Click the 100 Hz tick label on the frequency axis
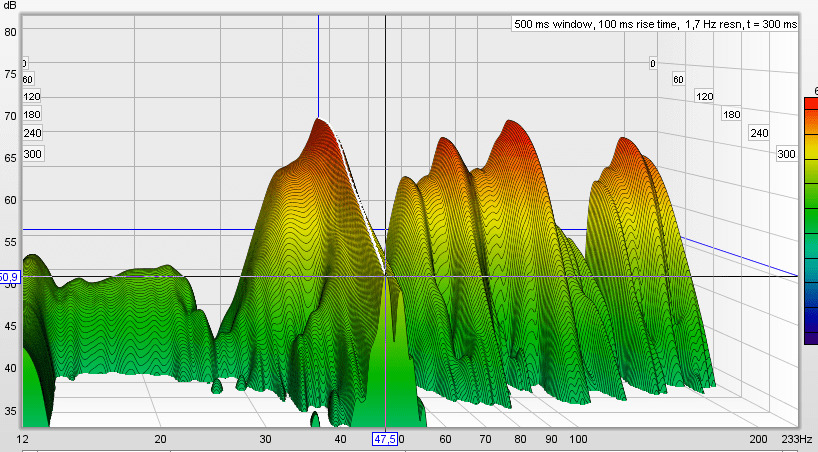Image resolution: width=818 pixels, height=452 pixels. [577, 439]
